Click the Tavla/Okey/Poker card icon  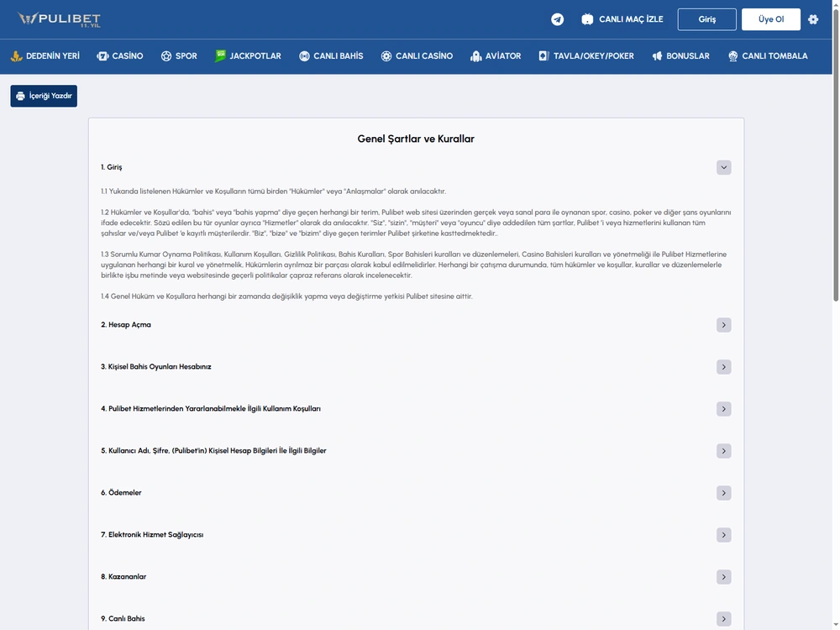point(543,55)
